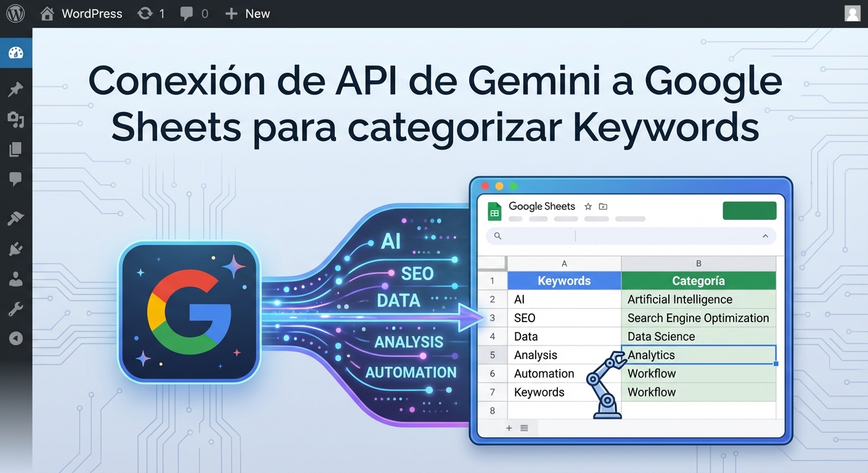
Task: Open Comments from the sidebar
Action: (15, 179)
